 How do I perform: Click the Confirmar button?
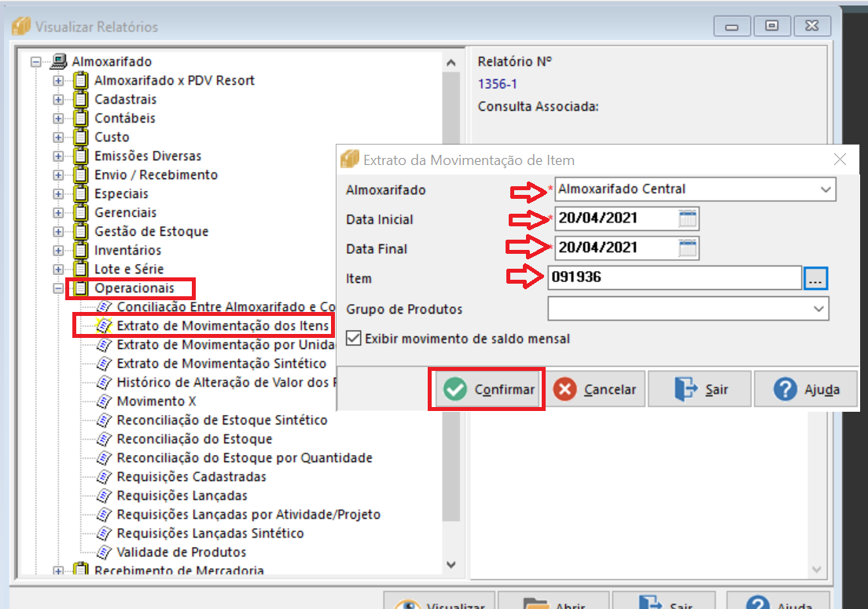coord(487,390)
